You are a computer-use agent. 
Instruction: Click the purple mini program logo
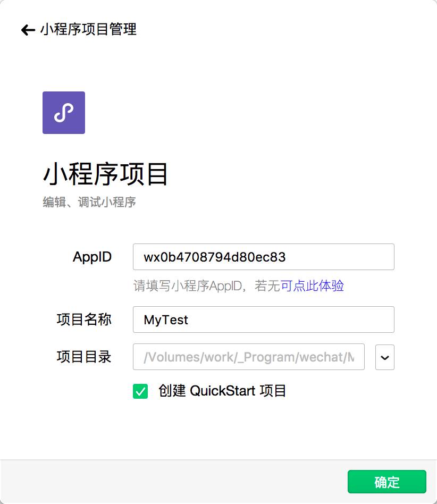pyautogui.click(x=64, y=113)
